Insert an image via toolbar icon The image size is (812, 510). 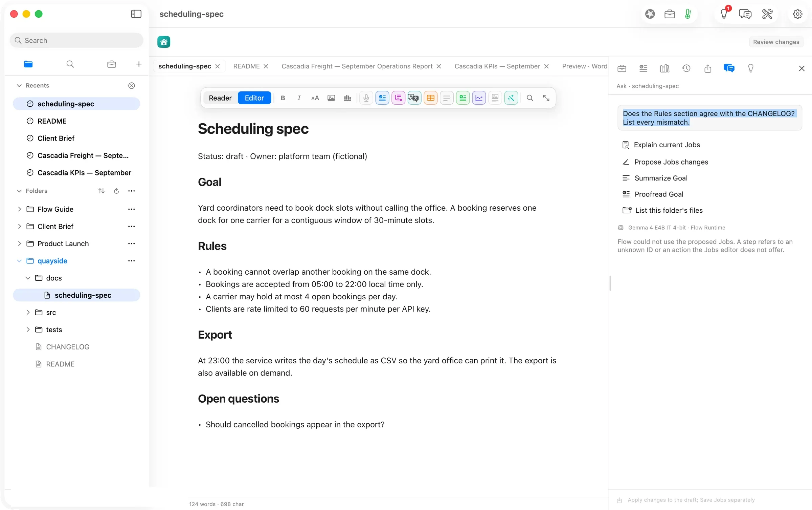[331, 98]
